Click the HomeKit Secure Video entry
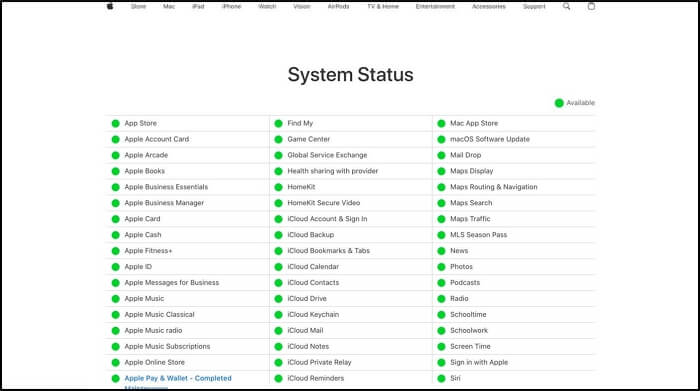The image size is (700, 391). tap(324, 203)
